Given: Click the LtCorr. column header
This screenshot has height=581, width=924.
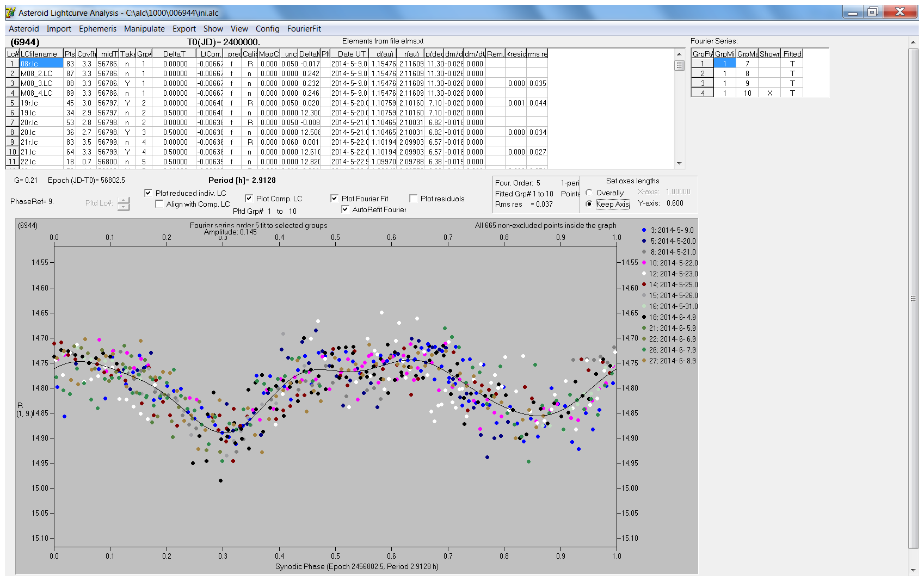Looking at the screenshot, I should (x=210, y=54).
